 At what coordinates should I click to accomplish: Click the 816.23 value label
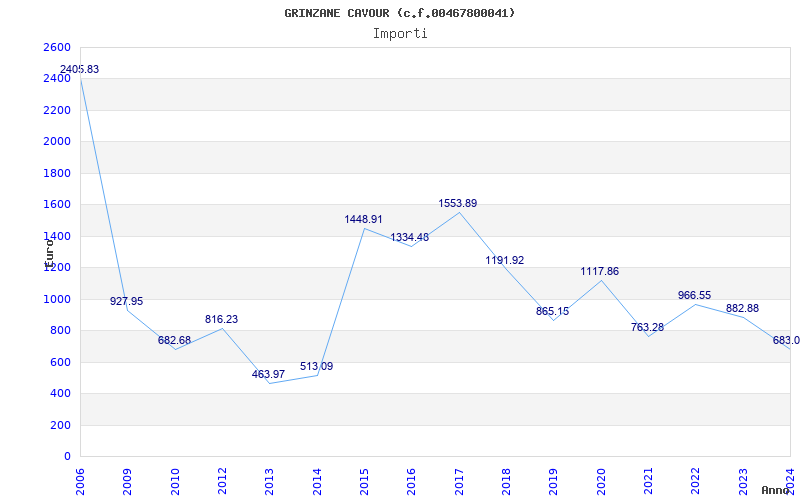221,319
